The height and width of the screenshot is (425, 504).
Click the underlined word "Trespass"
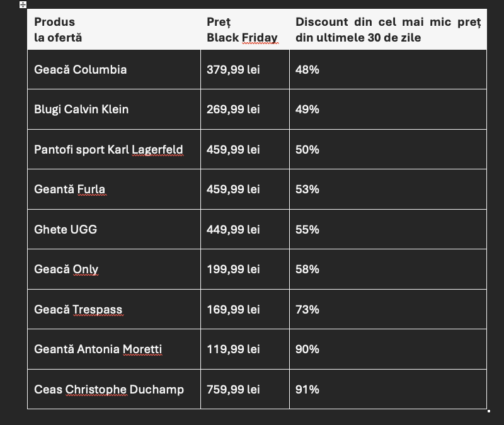(x=97, y=310)
